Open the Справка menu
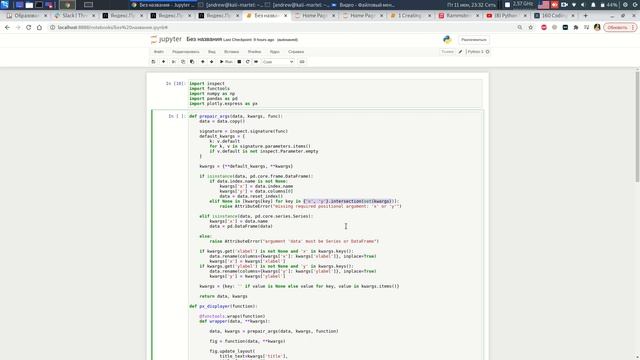The height and width of the screenshot is (360, 640). coord(296,52)
